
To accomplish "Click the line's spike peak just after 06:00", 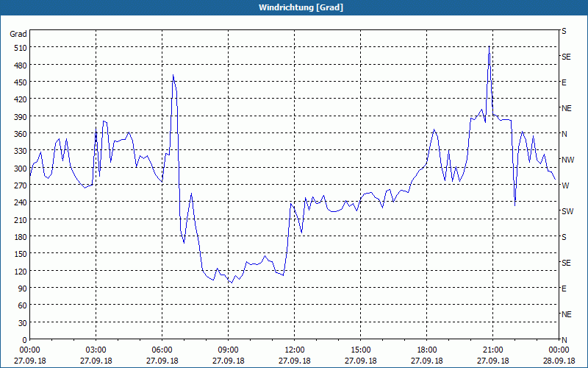I will (173, 75).
